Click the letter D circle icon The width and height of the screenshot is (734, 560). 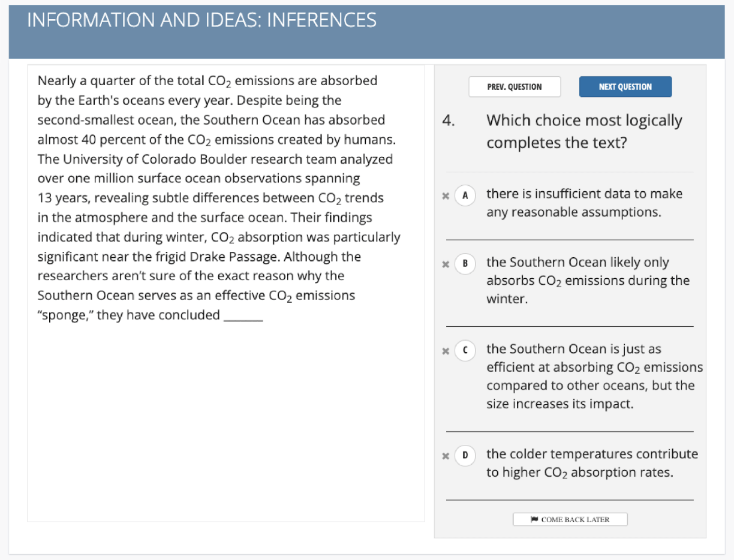(465, 456)
